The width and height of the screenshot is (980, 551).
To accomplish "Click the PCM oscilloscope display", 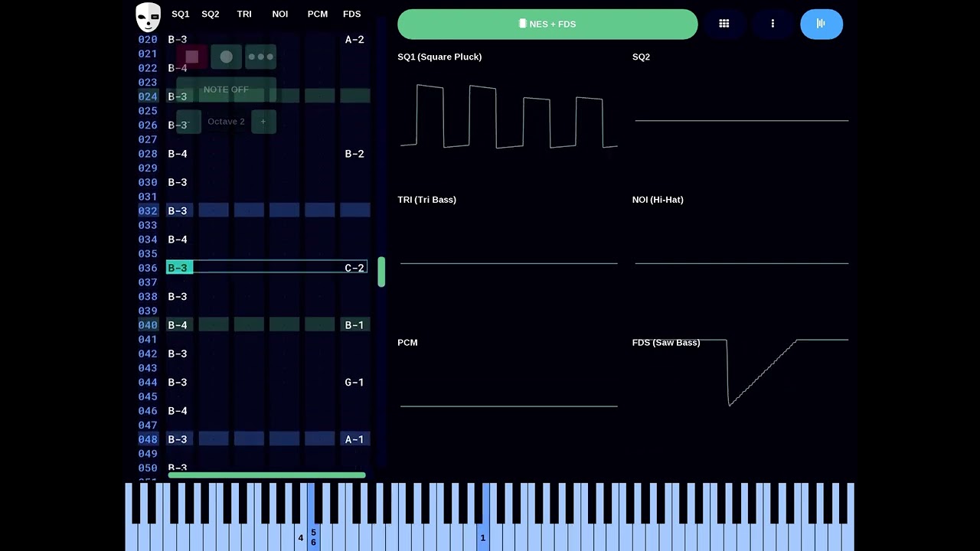I will tap(508, 406).
